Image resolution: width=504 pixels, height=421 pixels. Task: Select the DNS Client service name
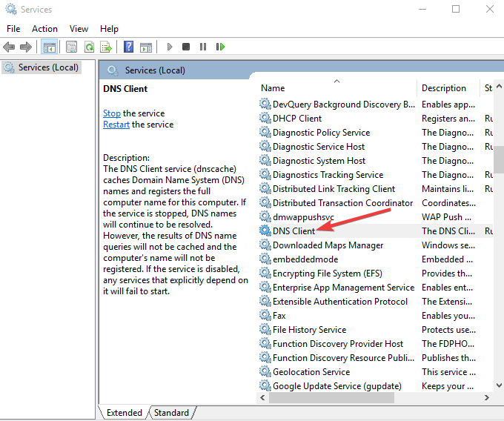pyautogui.click(x=294, y=231)
